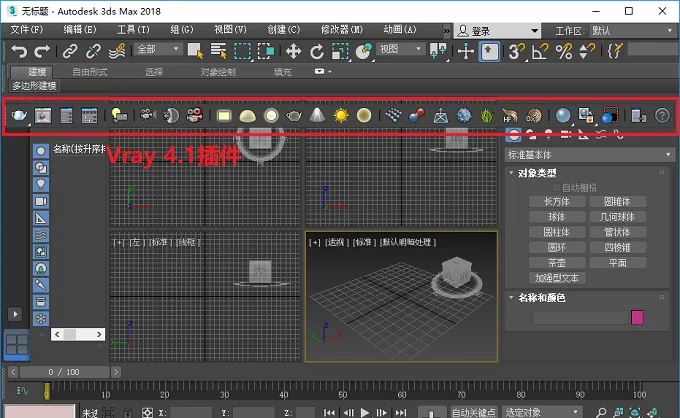This screenshot has height=418, width=680.
Task: Select the Move tool
Action: 294,52
